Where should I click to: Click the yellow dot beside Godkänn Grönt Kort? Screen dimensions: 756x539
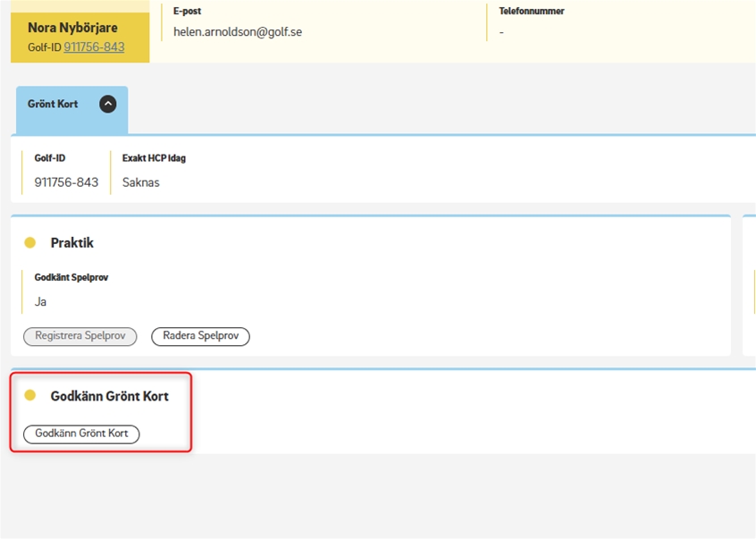pos(29,395)
